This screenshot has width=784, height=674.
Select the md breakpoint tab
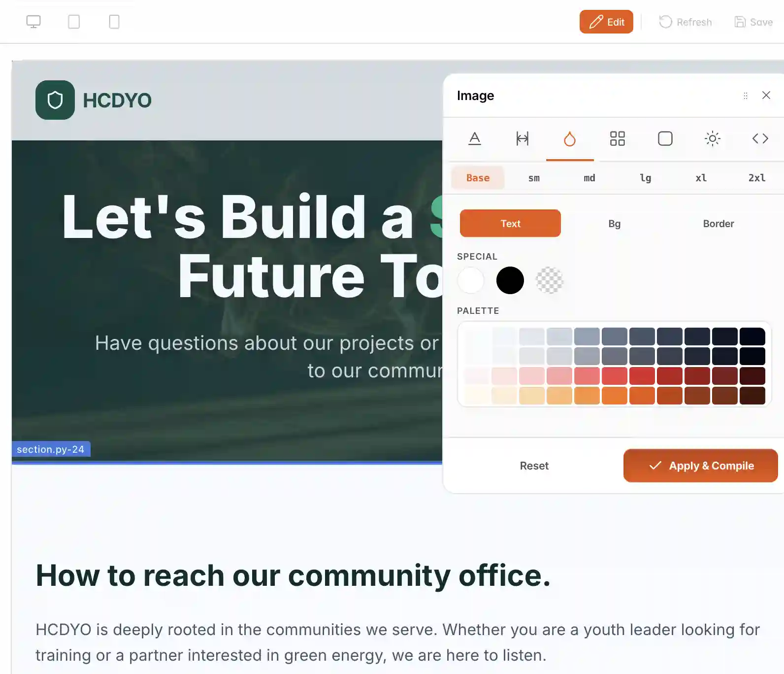pos(589,178)
